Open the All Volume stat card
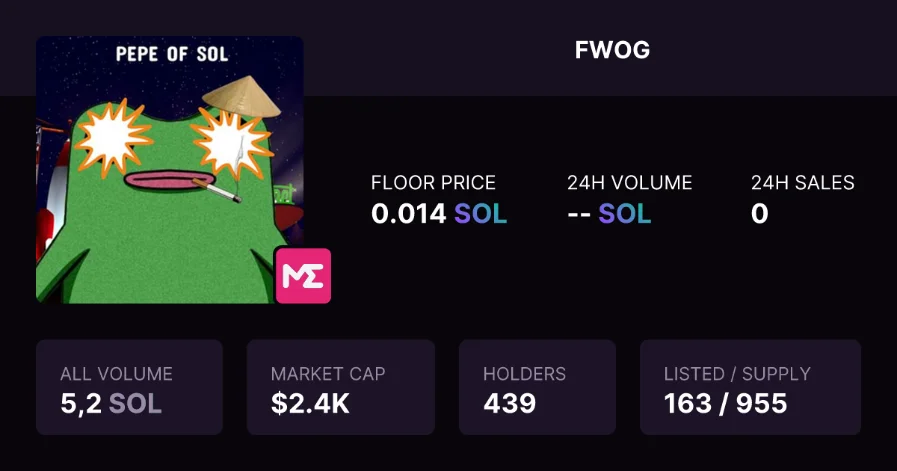 [129, 387]
